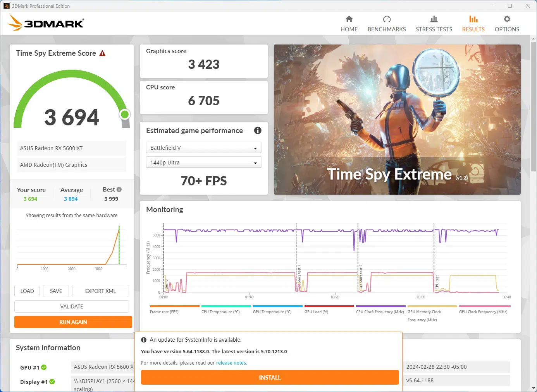Open the Battlefield V game dropdown
Screen dimensions: 537x392
(203, 148)
